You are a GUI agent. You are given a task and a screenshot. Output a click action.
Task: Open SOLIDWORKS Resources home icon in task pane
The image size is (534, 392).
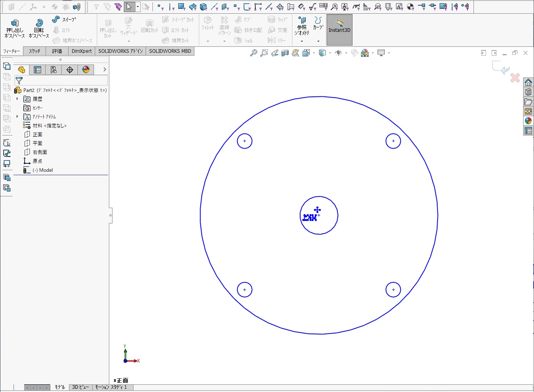(528, 83)
